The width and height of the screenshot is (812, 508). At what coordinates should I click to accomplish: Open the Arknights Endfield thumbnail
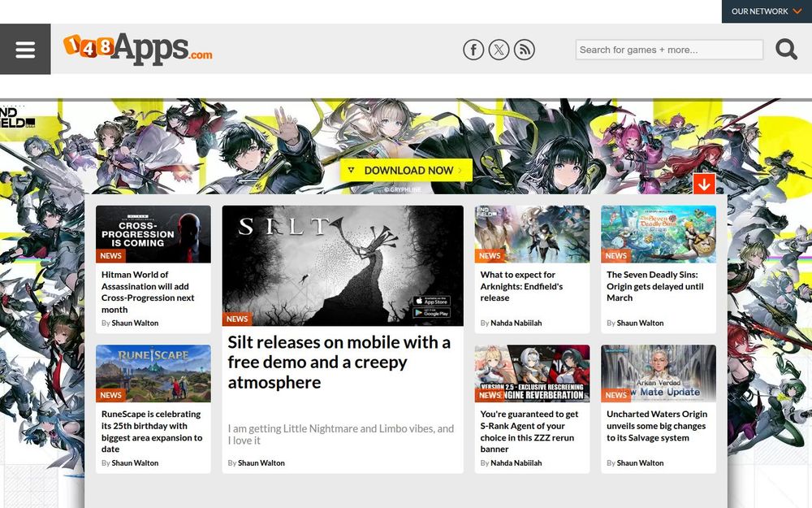532,234
